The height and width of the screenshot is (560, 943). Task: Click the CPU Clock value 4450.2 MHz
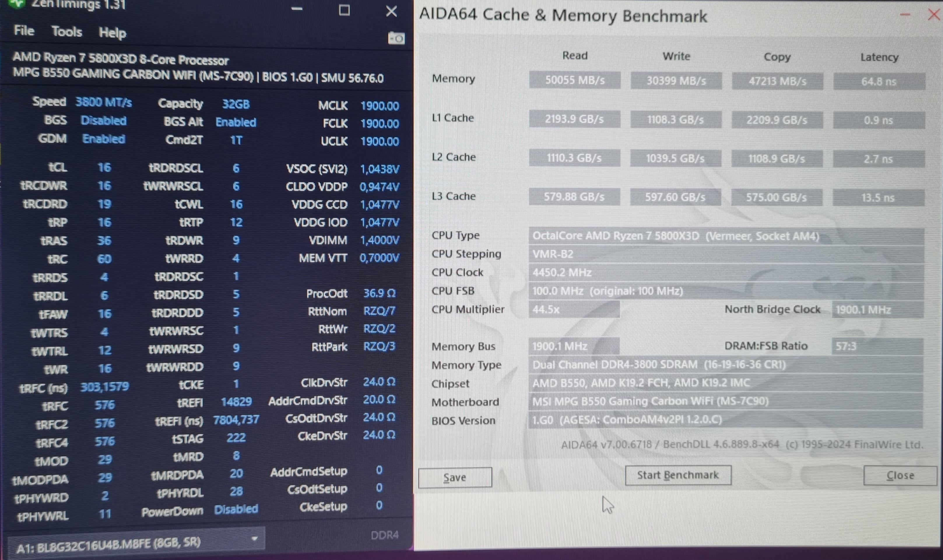pyautogui.click(x=726, y=272)
